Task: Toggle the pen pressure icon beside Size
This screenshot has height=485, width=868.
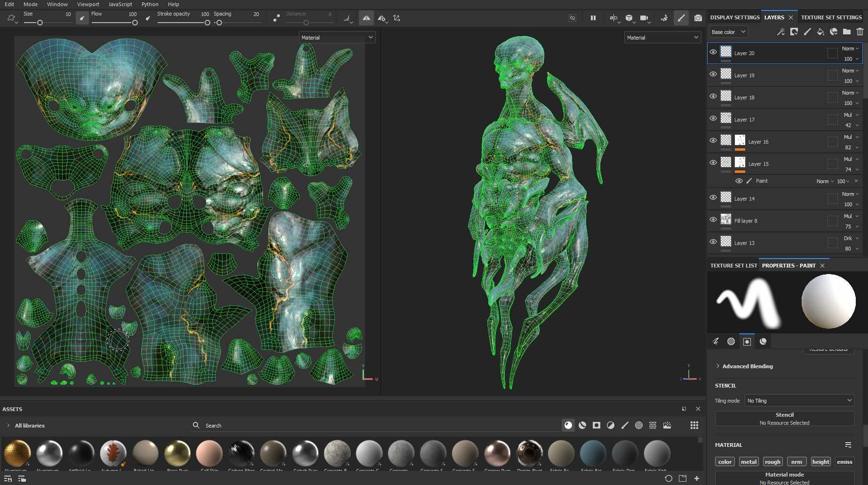Action: pos(82,18)
